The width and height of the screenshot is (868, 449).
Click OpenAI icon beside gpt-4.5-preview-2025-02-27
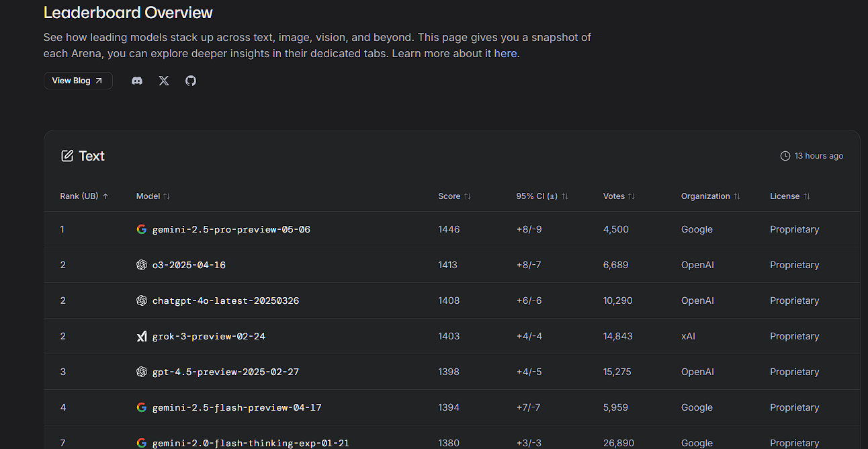click(142, 372)
